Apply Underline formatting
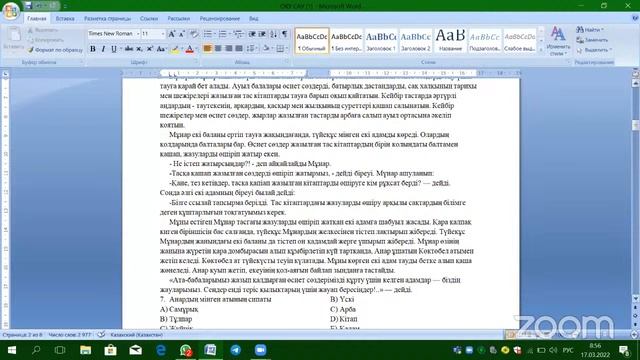 (x=113, y=49)
